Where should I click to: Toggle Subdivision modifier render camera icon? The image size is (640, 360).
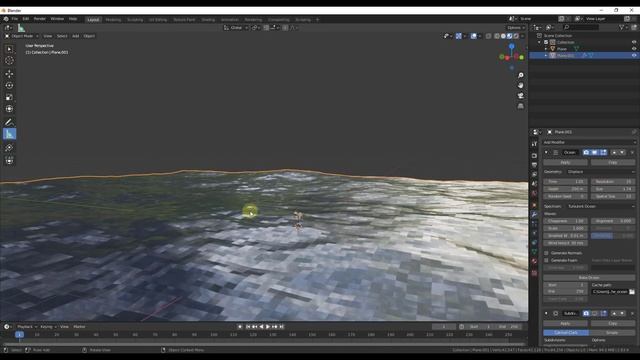click(586, 313)
